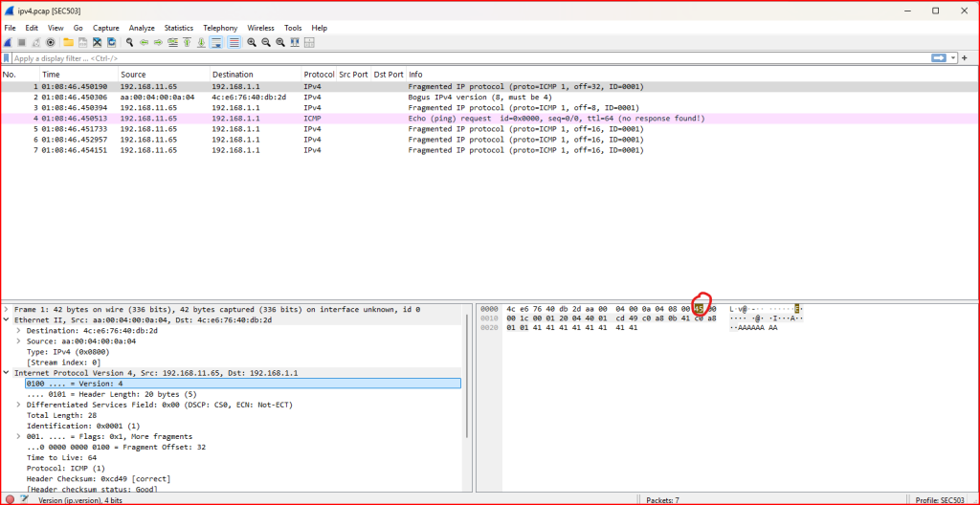Open capture options gear icon
This screenshot has width=980, height=505.
point(51,42)
